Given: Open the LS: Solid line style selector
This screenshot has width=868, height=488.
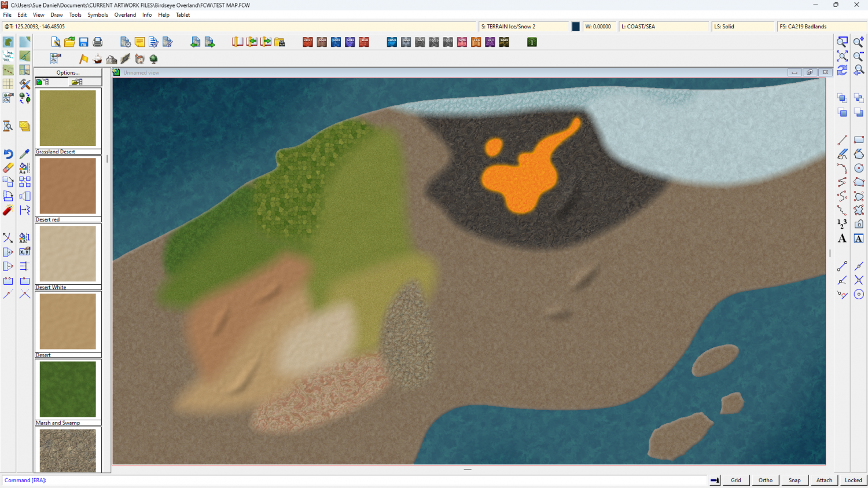Looking at the screenshot, I should 743,27.
